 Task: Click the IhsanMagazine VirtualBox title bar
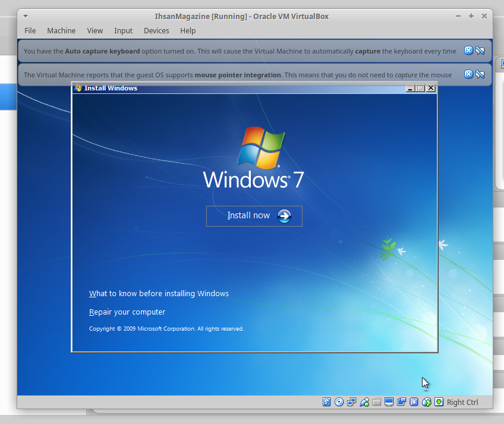coord(242,17)
